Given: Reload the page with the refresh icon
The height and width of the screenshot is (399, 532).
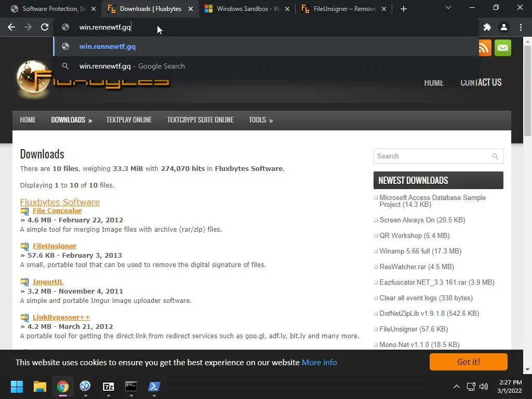Looking at the screenshot, I should [x=45, y=27].
